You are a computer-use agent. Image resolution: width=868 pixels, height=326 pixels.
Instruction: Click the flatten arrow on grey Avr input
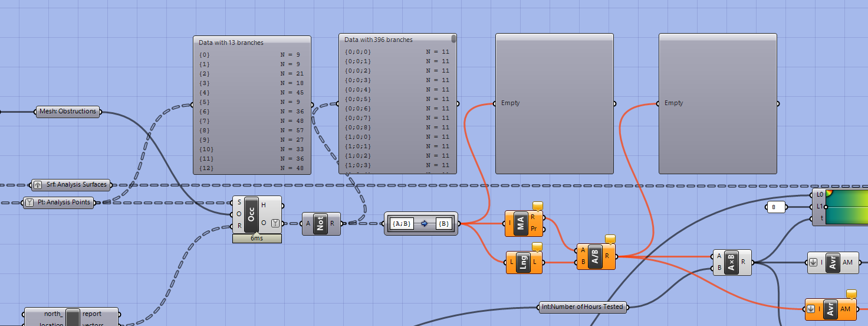(x=813, y=263)
